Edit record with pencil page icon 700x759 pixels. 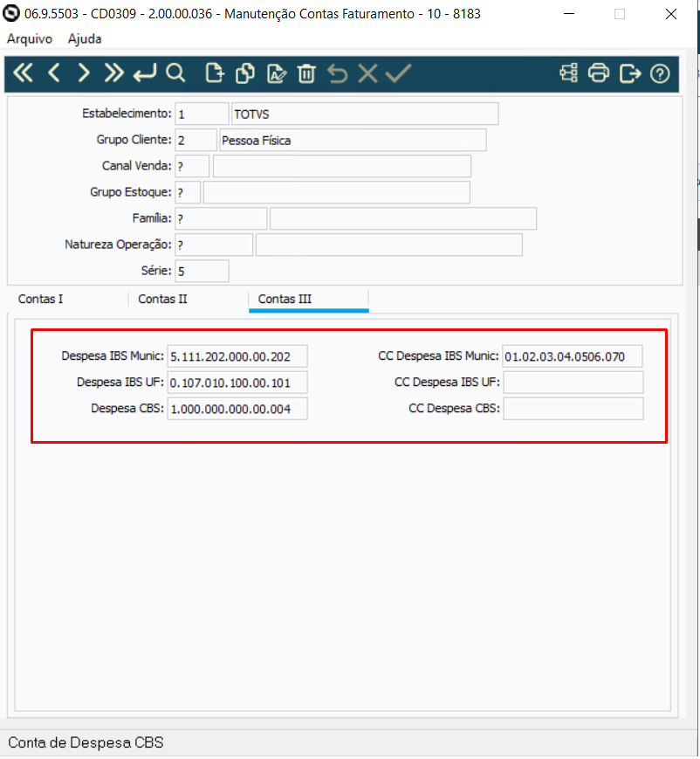coord(276,73)
